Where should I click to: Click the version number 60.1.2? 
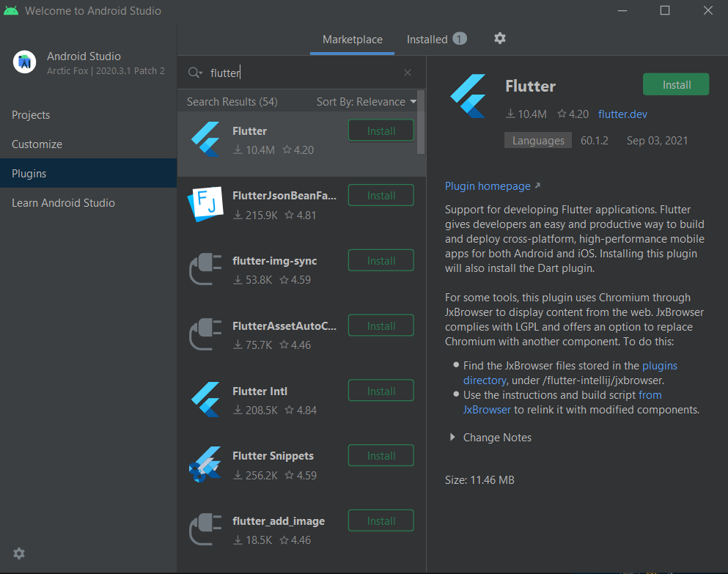tap(595, 141)
